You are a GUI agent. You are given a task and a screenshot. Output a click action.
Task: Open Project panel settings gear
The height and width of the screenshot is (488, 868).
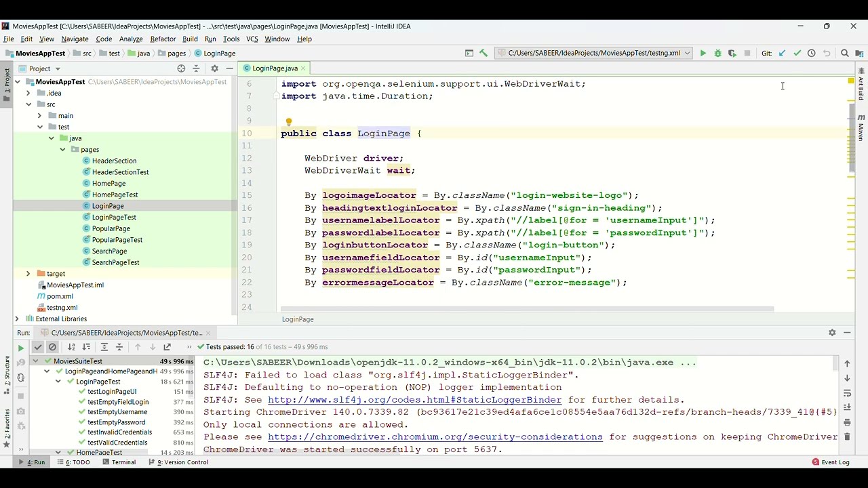click(214, 68)
